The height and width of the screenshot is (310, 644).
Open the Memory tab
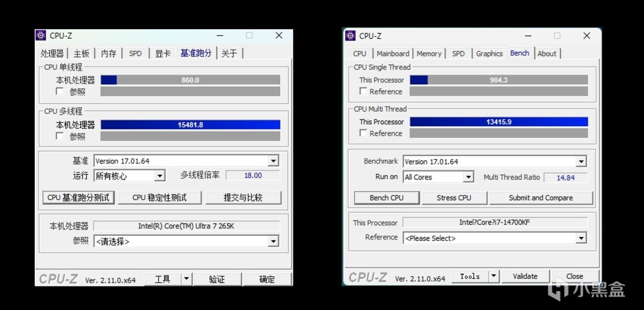click(x=429, y=54)
